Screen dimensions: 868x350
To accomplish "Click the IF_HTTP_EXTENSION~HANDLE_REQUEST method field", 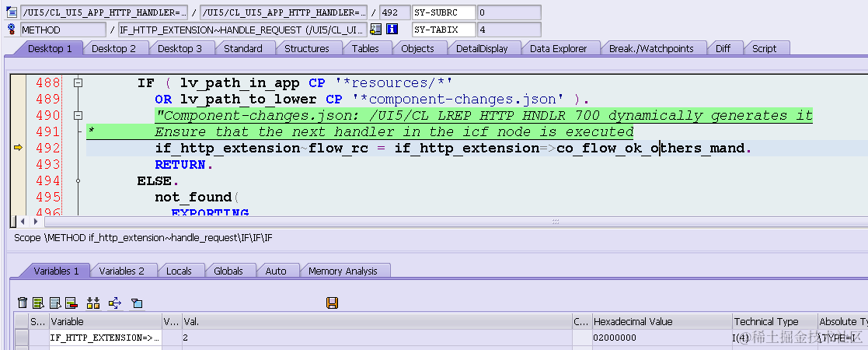I will point(242,30).
